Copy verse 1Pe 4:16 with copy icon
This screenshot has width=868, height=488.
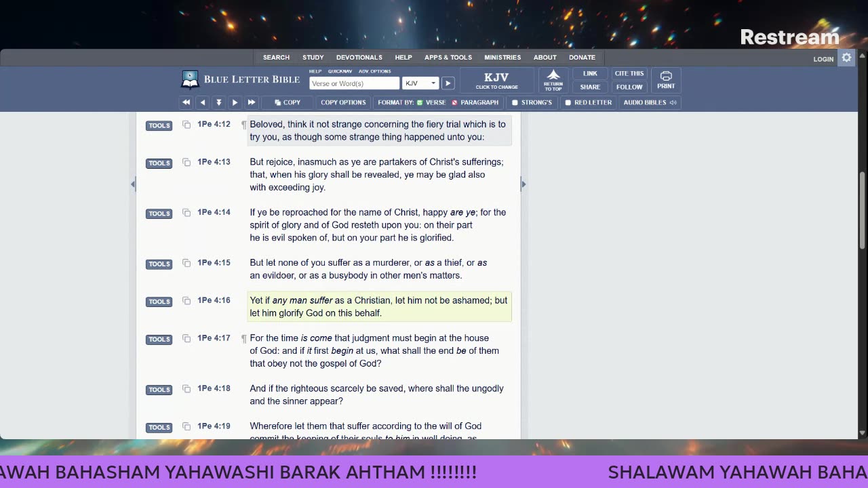pos(186,301)
